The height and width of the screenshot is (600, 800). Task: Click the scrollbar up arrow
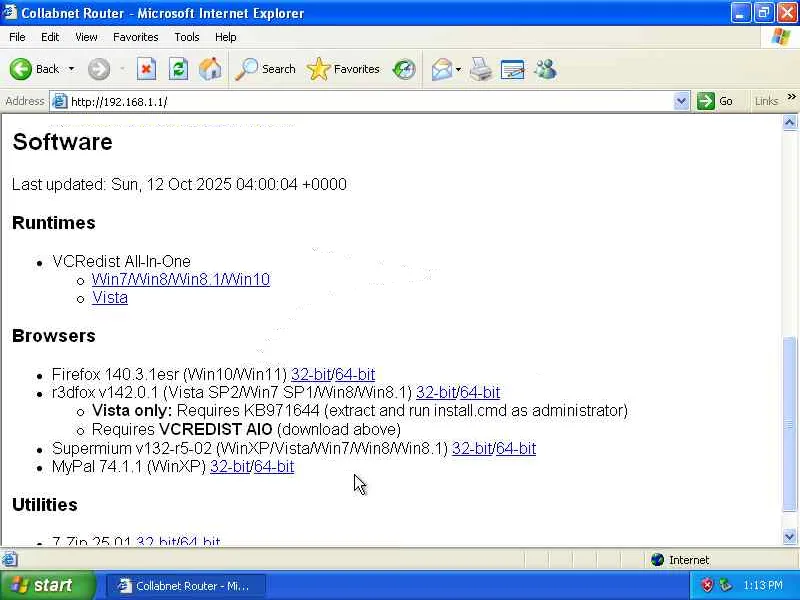(789, 122)
